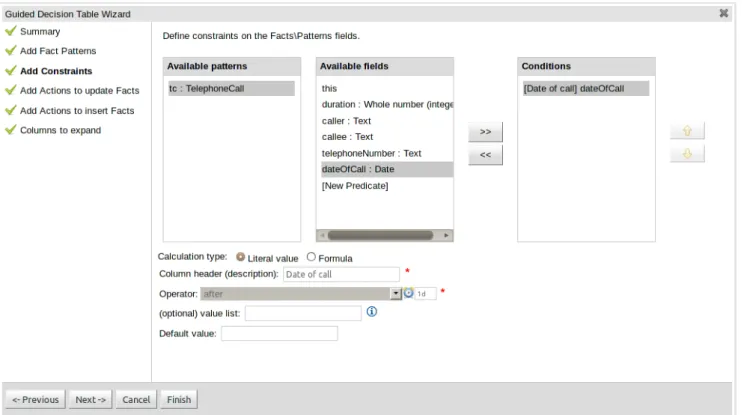744x415 pixels.
Task: Go to the Summary wizard step
Action: coord(40,31)
